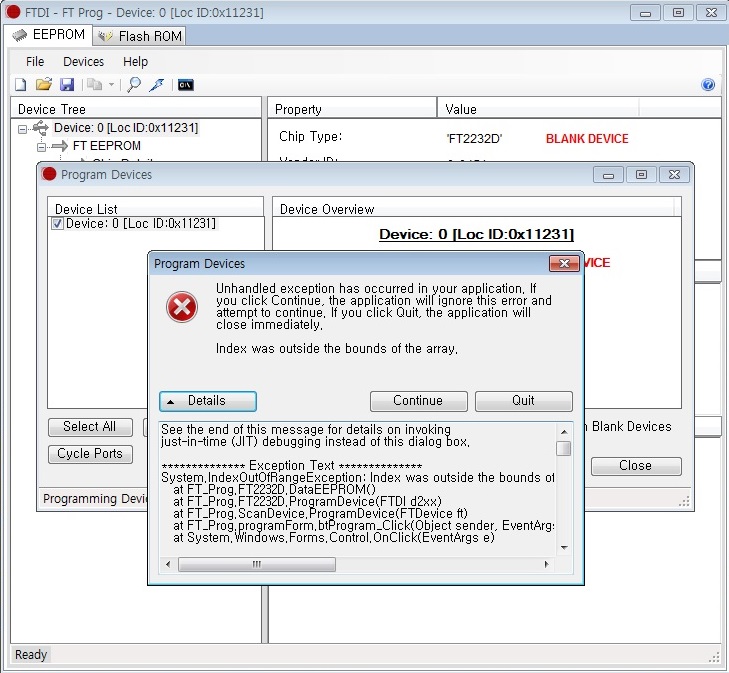Screen dimensions: 729x673
Task: Click the Device Tree panel header
Action: pyautogui.click(x=136, y=109)
